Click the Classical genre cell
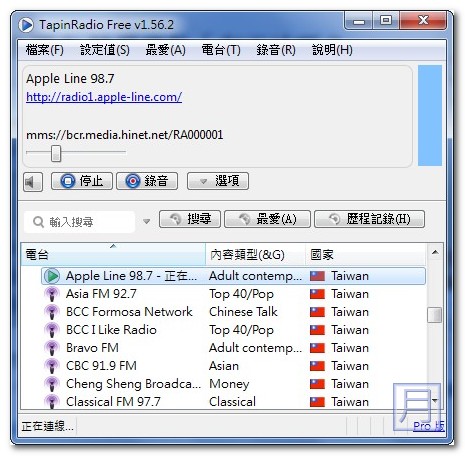 [x=232, y=402]
